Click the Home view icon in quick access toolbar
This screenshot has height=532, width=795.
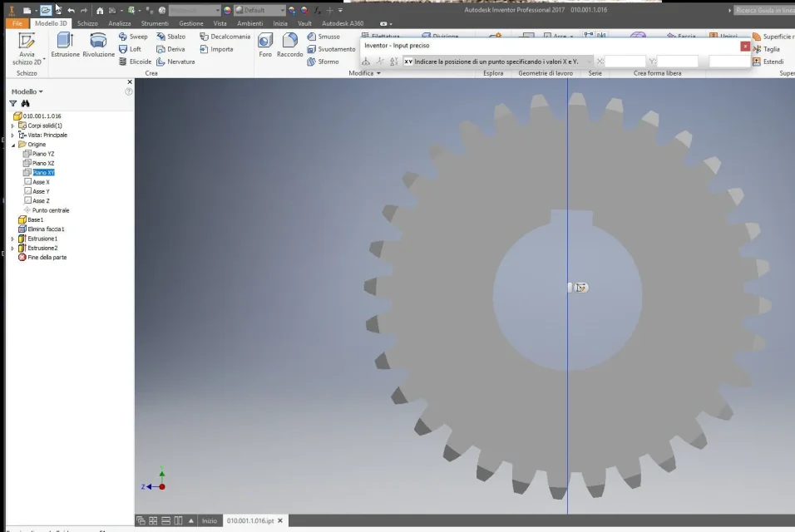100,10
